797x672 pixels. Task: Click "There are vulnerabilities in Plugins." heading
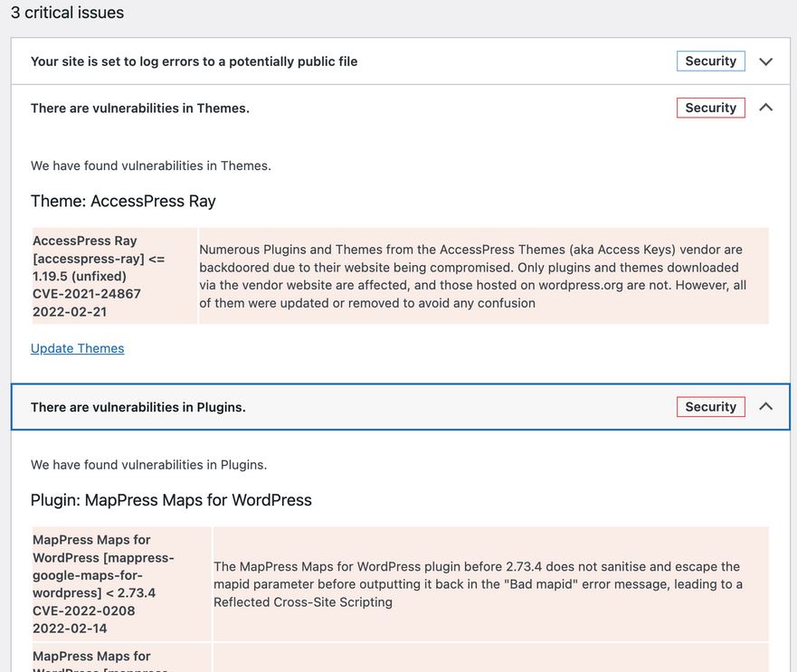click(x=138, y=407)
